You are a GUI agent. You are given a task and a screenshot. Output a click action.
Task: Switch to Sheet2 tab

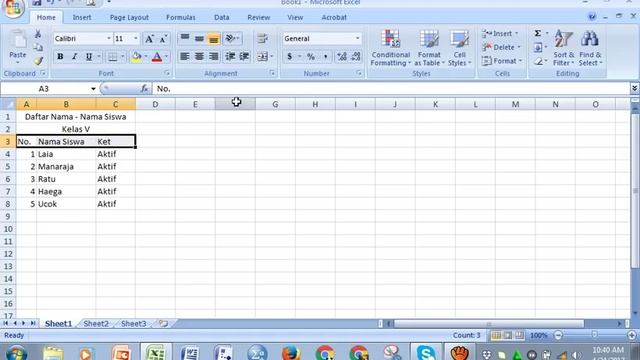pyautogui.click(x=96, y=324)
